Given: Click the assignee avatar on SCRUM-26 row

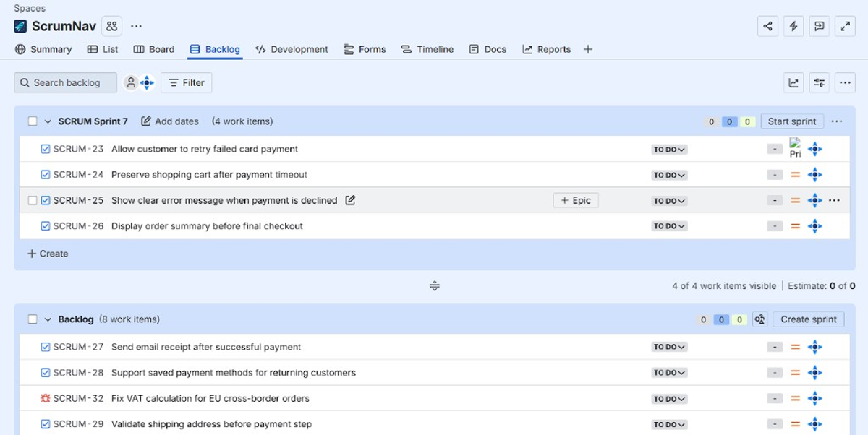Looking at the screenshot, I should (815, 226).
